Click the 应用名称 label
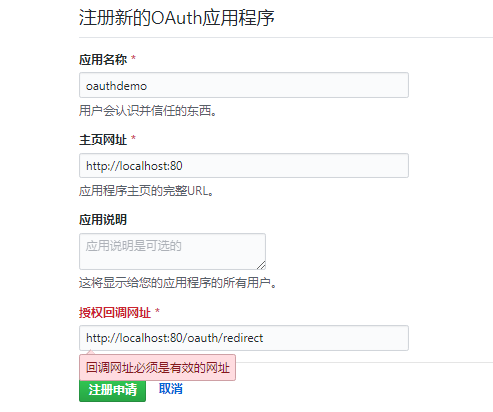The width and height of the screenshot is (493, 412). [103, 60]
